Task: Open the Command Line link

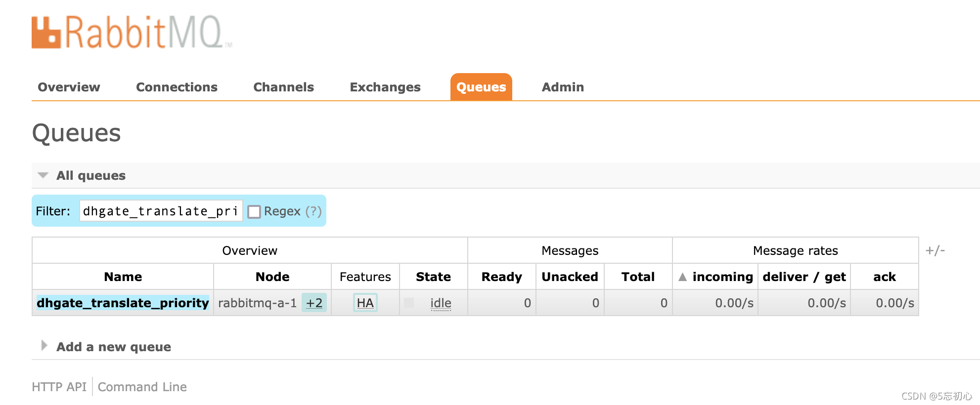Action: click(142, 387)
